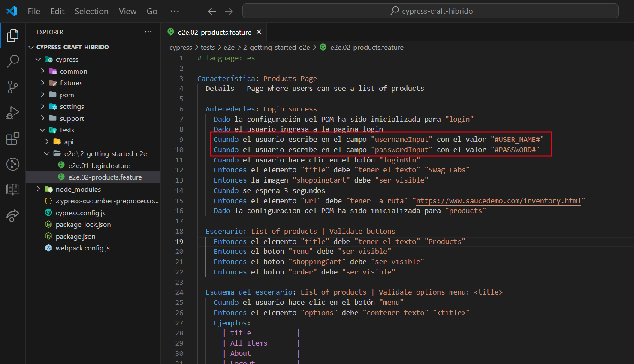Viewport: 634px width, 364px height.
Task: Open Explorer views and more actions ellipsis
Action: (x=148, y=32)
